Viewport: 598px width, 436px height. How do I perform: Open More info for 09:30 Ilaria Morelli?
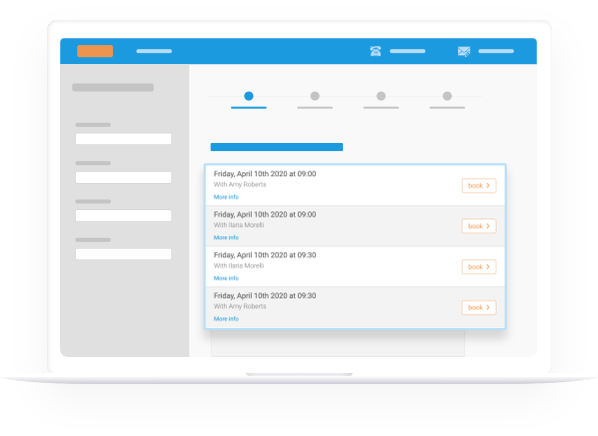click(x=226, y=278)
